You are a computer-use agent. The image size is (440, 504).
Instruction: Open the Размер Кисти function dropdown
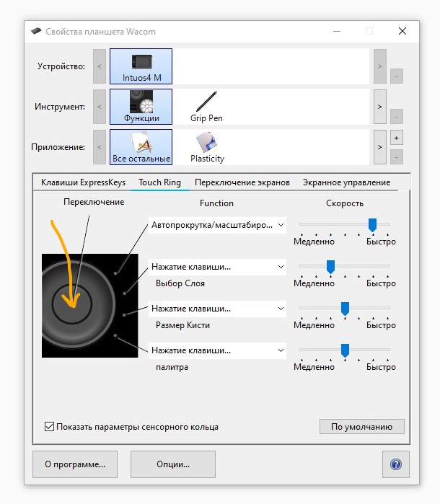coord(217,309)
